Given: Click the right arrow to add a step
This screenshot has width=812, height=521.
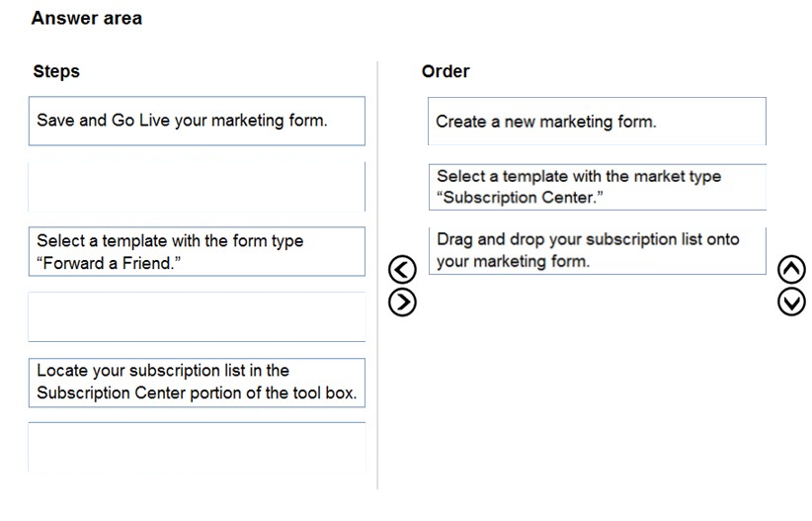Looking at the screenshot, I should pyautogui.click(x=402, y=303).
